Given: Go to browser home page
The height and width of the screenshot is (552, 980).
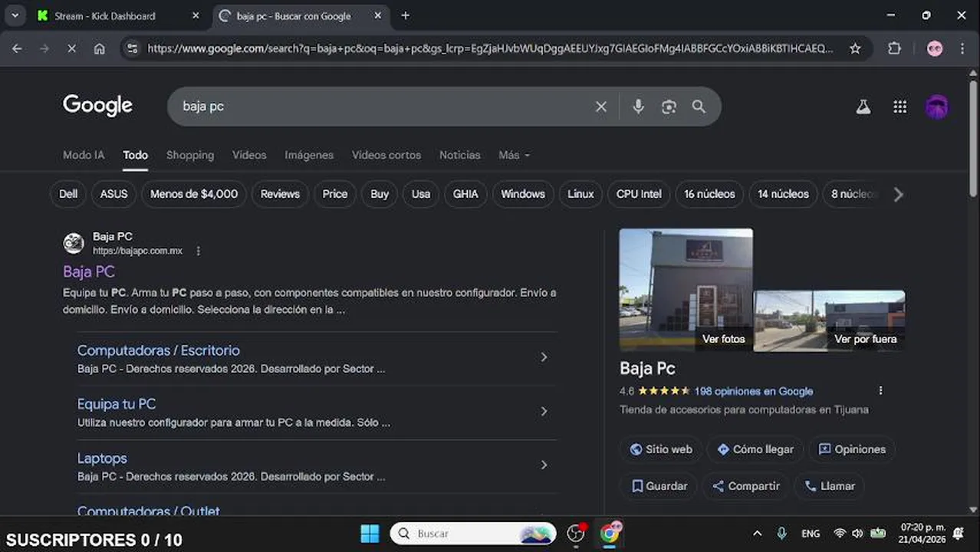Looking at the screenshot, I should tap(99, 48).
